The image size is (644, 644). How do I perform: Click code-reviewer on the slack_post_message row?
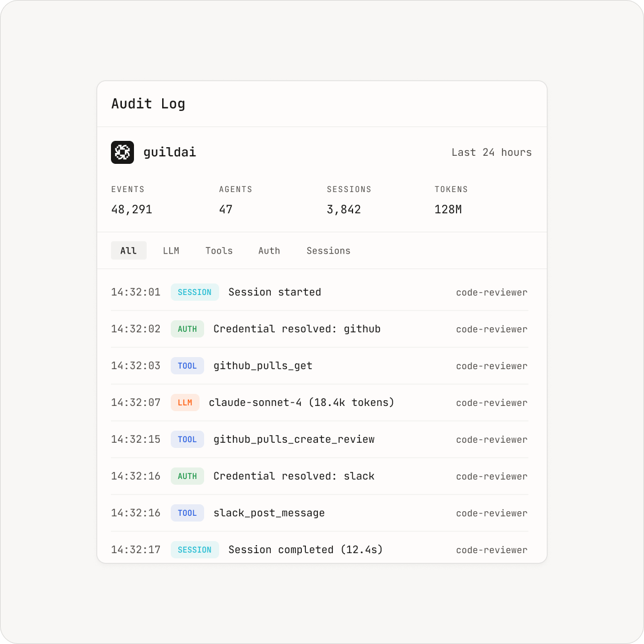[x=492, y=513]
